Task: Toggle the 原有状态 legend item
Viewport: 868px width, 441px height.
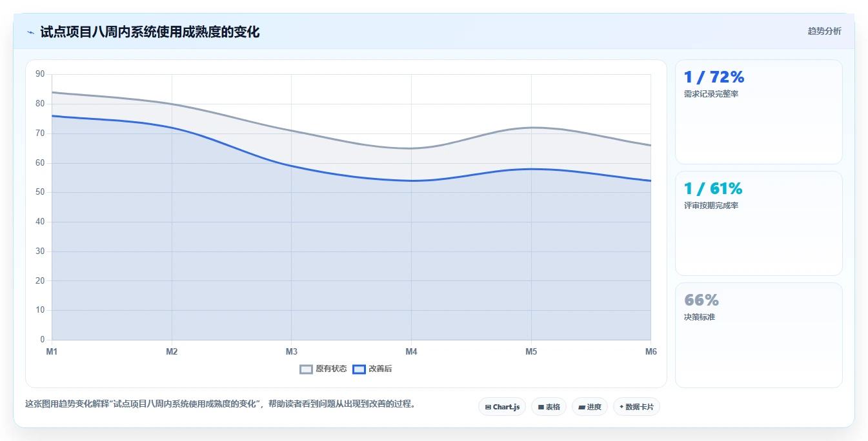Action: tap(323, 369)
